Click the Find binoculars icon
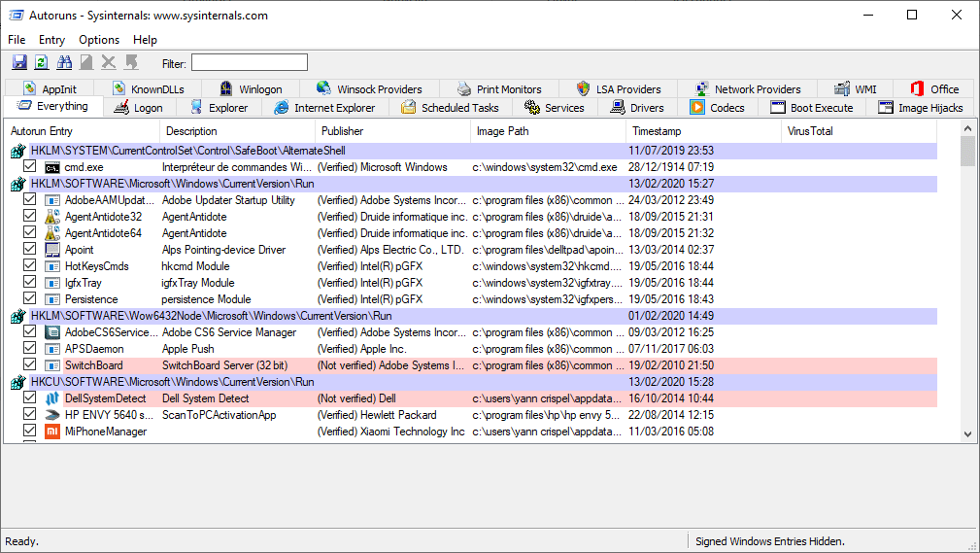 tap(64, 62)
